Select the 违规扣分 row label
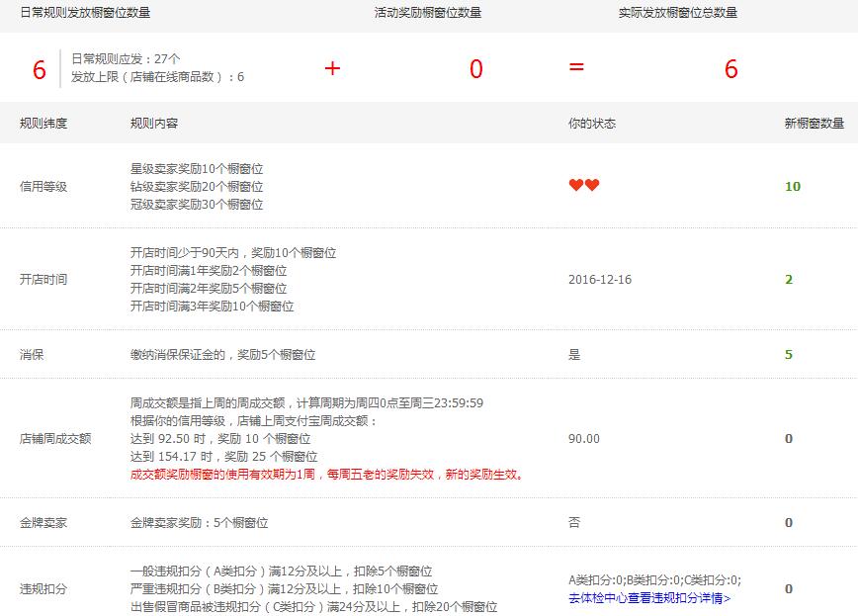This screenshot has height=616, width=858. tap(43, 588)
